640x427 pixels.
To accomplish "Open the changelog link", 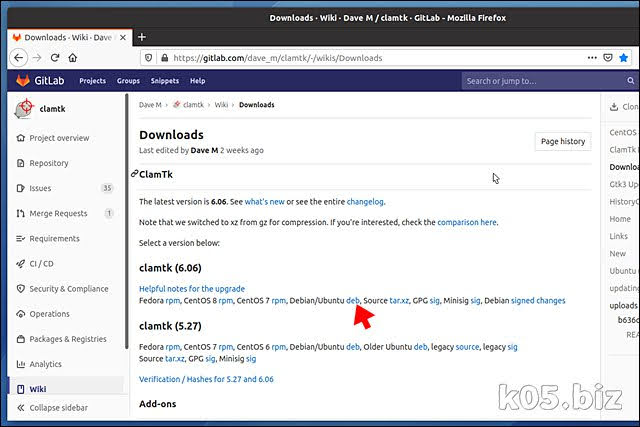I will point(365,202).
